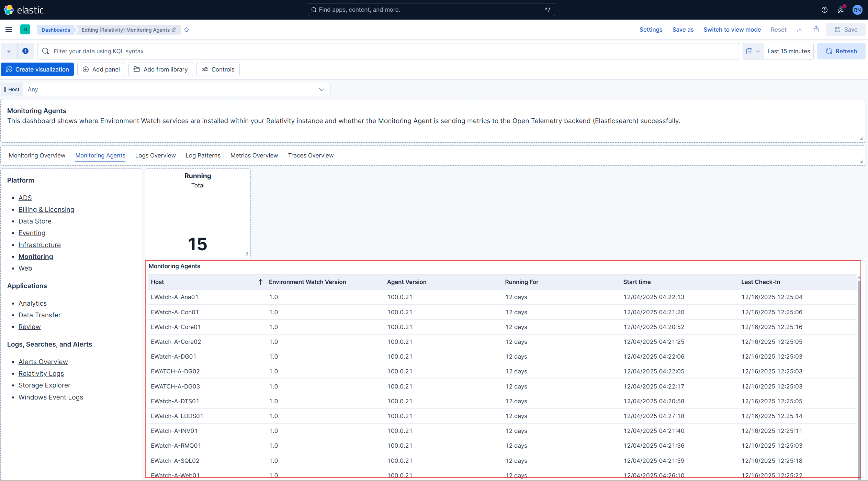Open the main navigation hamburger menu
Image resolution: width=868 pixels, height=481 pixels.
pos(9,30)
